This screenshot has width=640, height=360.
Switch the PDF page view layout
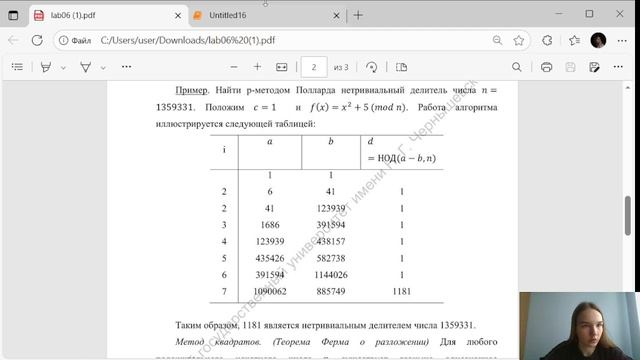pyautogui.click(x=401, y=67)
